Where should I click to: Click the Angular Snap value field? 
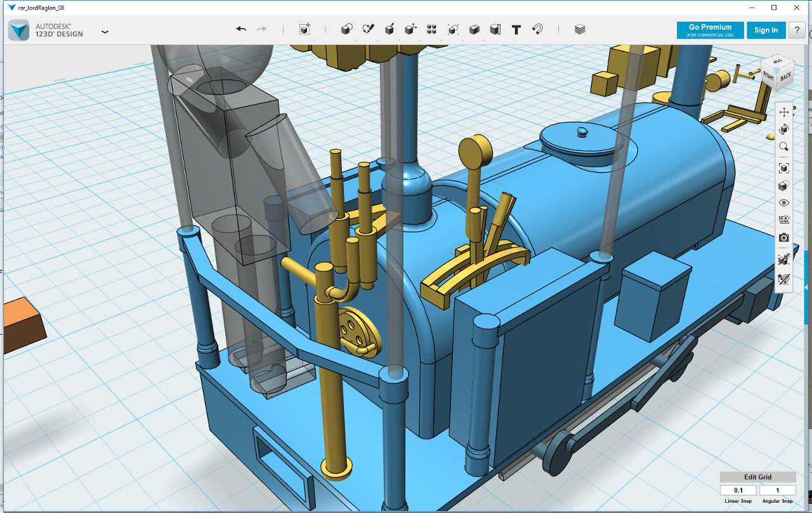(x=777, y=490)
